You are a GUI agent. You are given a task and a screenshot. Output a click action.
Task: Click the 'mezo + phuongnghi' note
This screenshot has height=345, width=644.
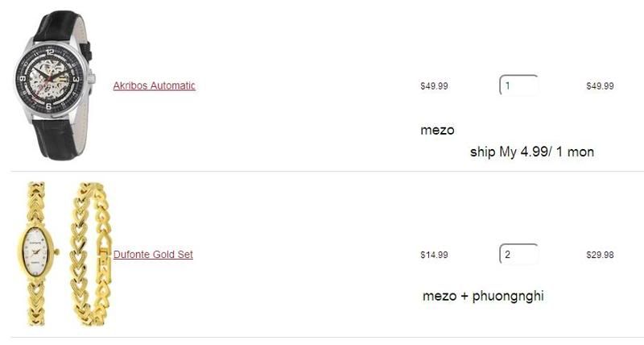click(x=483, y=297)
